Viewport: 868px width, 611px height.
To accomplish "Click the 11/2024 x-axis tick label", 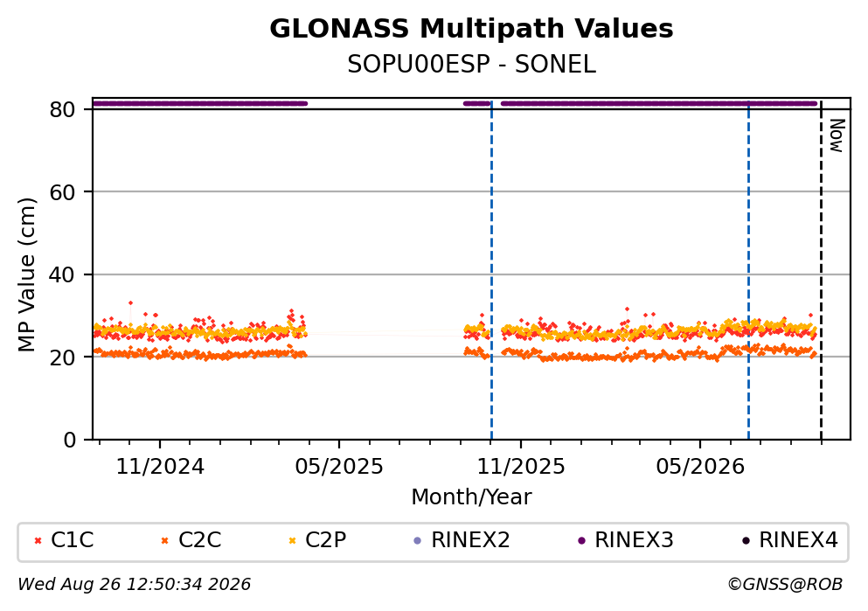I will [x=160, y=467].
